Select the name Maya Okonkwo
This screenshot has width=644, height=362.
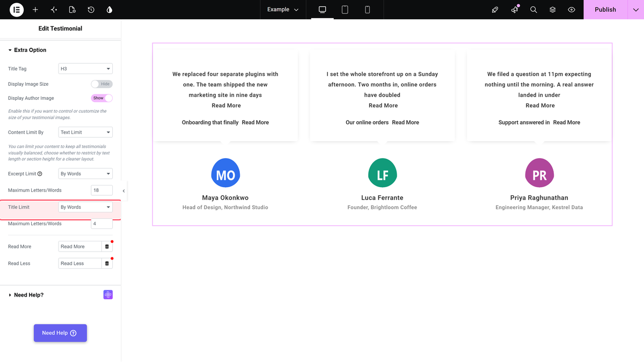[x=225, y=198]
